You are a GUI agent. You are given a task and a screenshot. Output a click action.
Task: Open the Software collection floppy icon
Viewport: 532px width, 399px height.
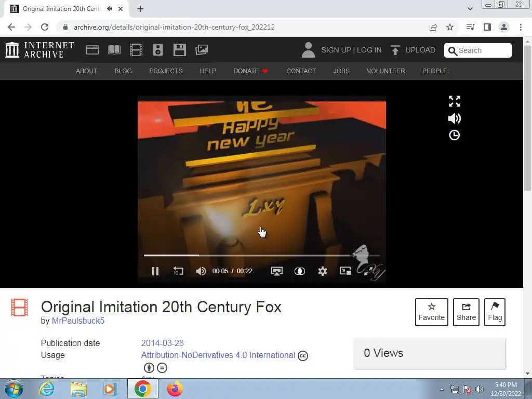(x=179, y=50)
